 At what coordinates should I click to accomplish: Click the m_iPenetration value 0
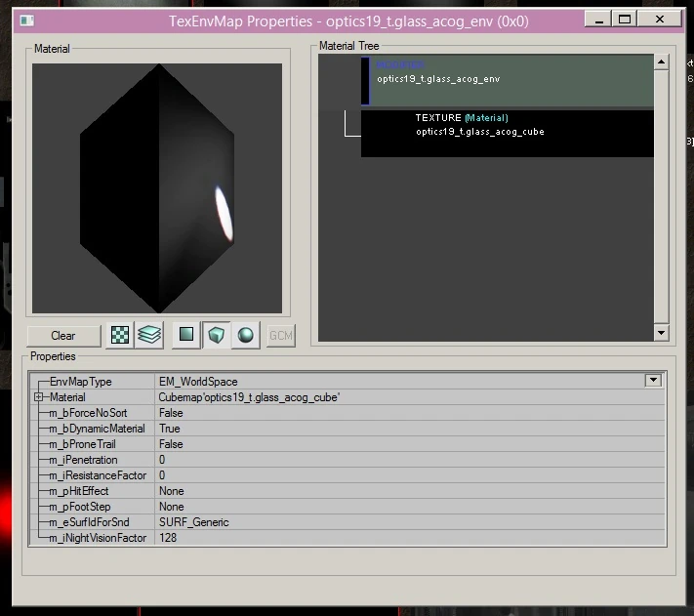(x=162, y=460)
